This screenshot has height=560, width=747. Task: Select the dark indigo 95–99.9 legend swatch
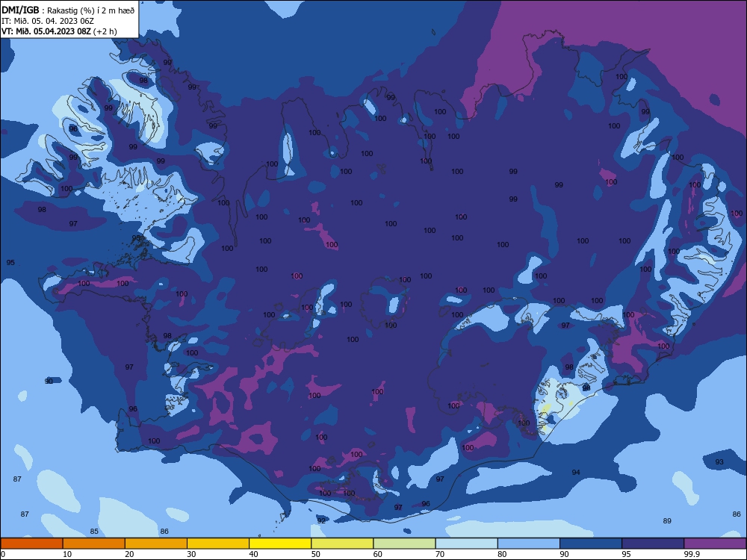[x=653, y=544]
